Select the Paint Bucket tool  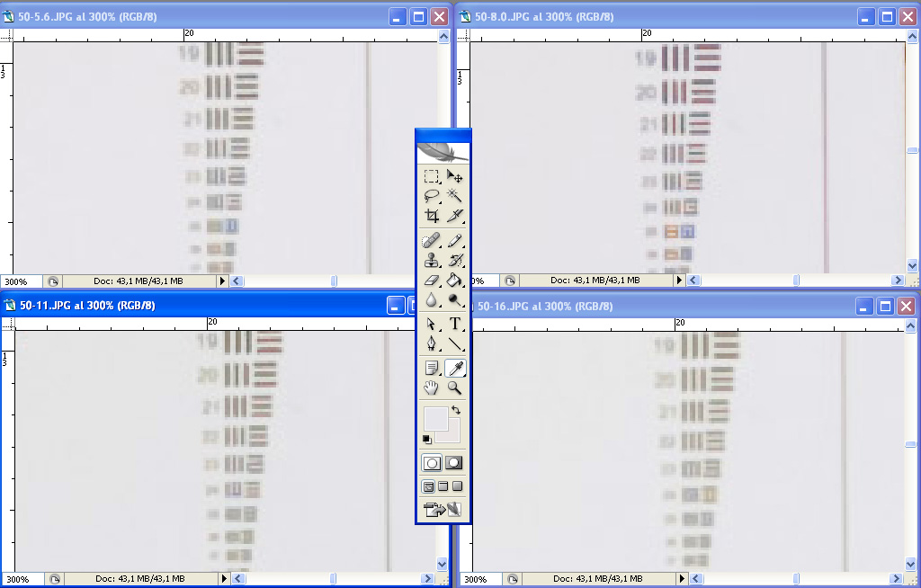point(455,281)
